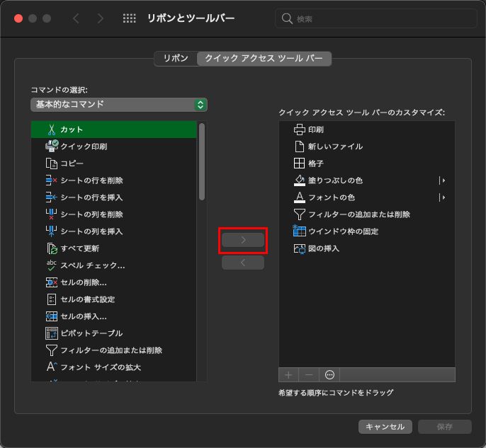The height and width of the screenshot is (448, 486).
Task: Click the 図の挿入 picture icon
Action: [299, 248]
